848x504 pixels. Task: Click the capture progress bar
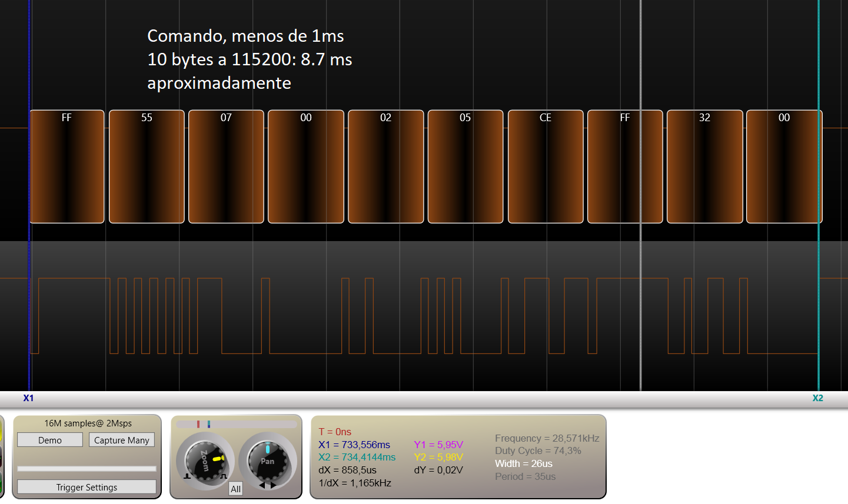(x=87, y=469)
